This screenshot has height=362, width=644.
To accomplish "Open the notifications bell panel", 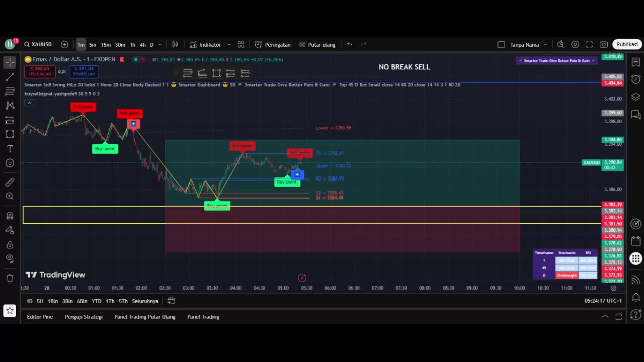I will pyautogui.click(x=635, y=298).
